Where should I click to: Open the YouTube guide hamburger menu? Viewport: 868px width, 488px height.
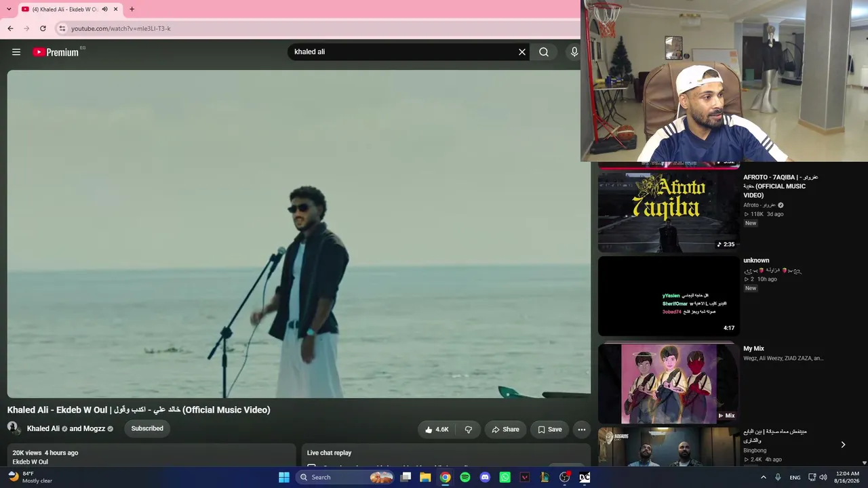coord(16,52)
